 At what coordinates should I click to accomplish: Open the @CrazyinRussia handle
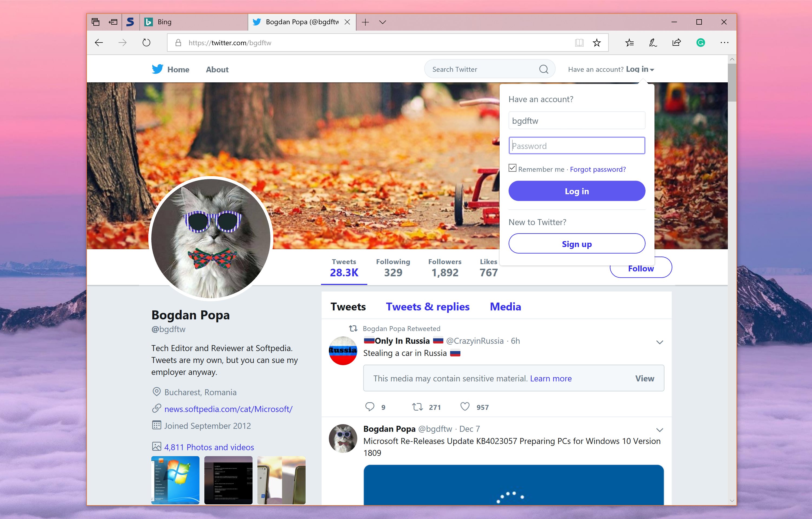(x=475, y=341)
